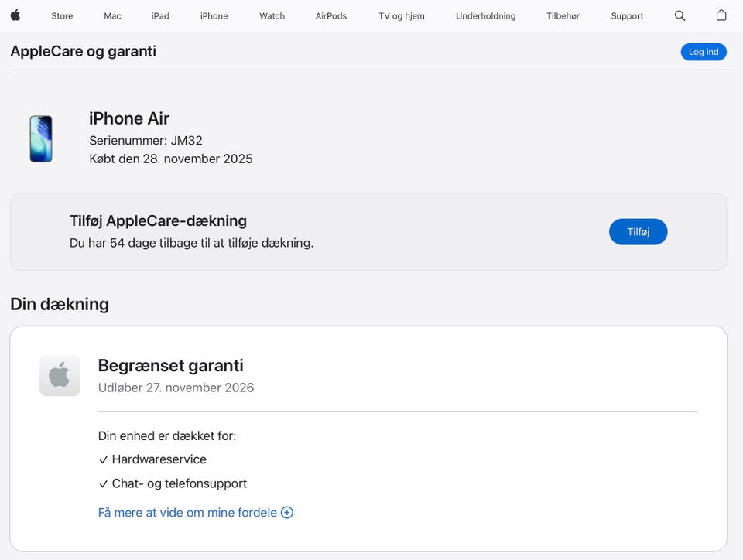Go to the iPad menu item
Screen dimensions: 743x560
160,16
